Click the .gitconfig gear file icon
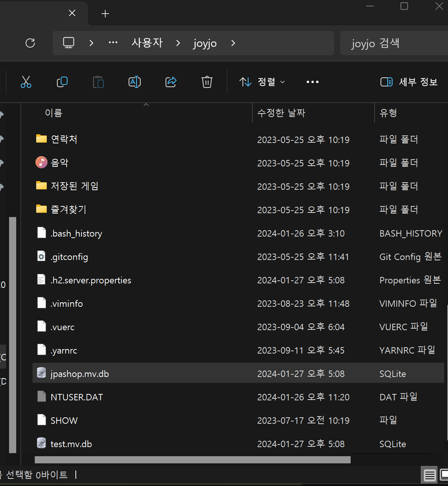Screen dimensions: 448x486 coord(41,257)
